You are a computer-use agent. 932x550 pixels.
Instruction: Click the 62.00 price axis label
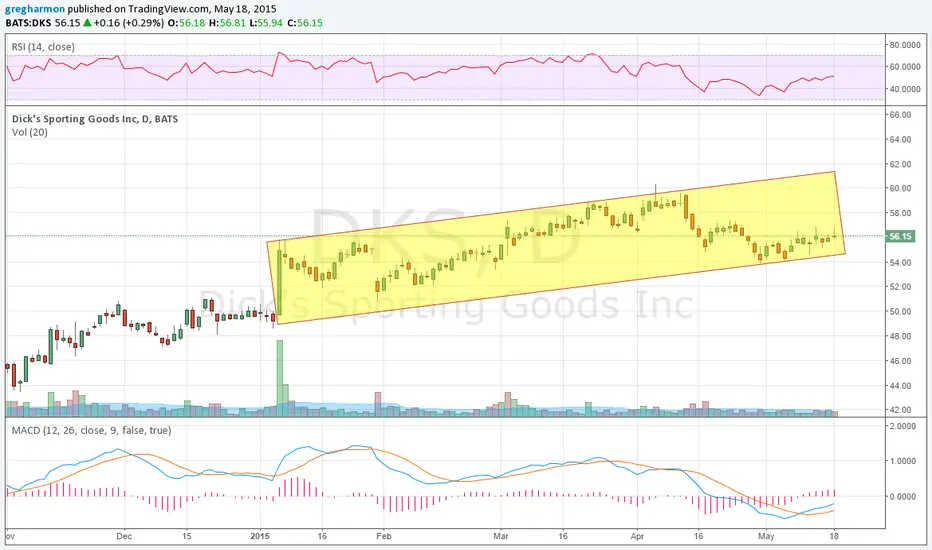(x=900, y=164)
